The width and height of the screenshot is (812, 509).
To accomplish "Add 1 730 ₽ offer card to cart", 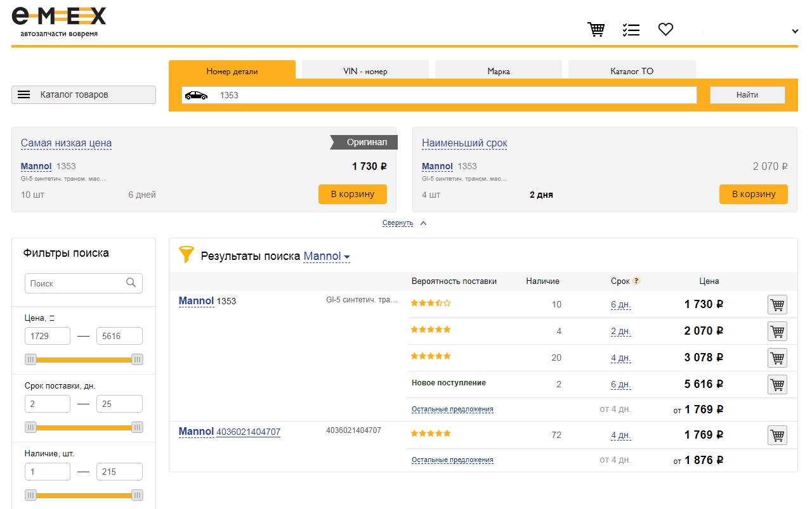I will click(x=353, y=194).
